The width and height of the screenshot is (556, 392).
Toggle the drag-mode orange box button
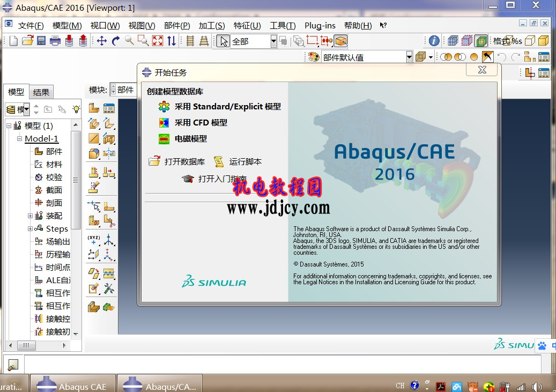click(x=341, y=41)
